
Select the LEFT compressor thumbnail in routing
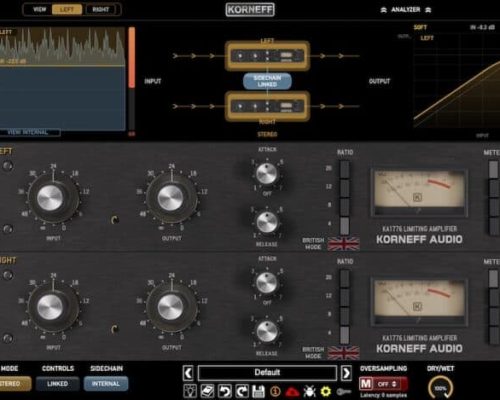pos(267,56)
